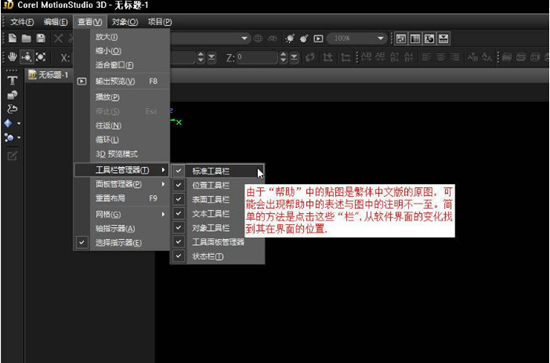Open geometric object tool dropdown arrow
Image resolution: width=550 pixels, height=363 pixels.
click(x=19, y=123)
